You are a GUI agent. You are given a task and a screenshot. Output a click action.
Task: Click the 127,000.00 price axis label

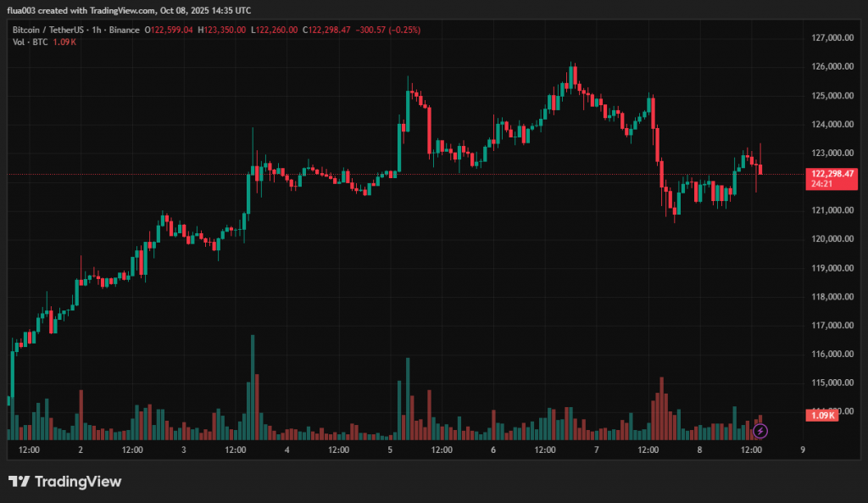pos(831,38)
